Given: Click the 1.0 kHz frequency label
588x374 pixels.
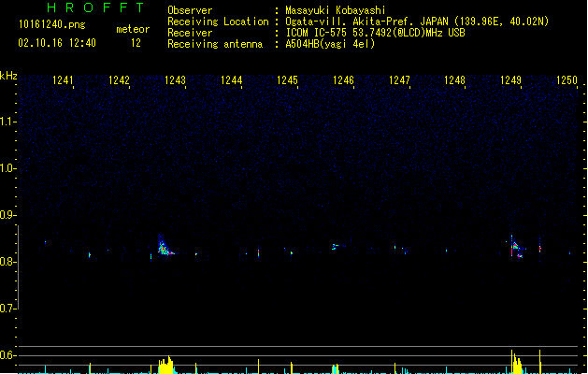Looking at the screenshot, I should point(7,168).
